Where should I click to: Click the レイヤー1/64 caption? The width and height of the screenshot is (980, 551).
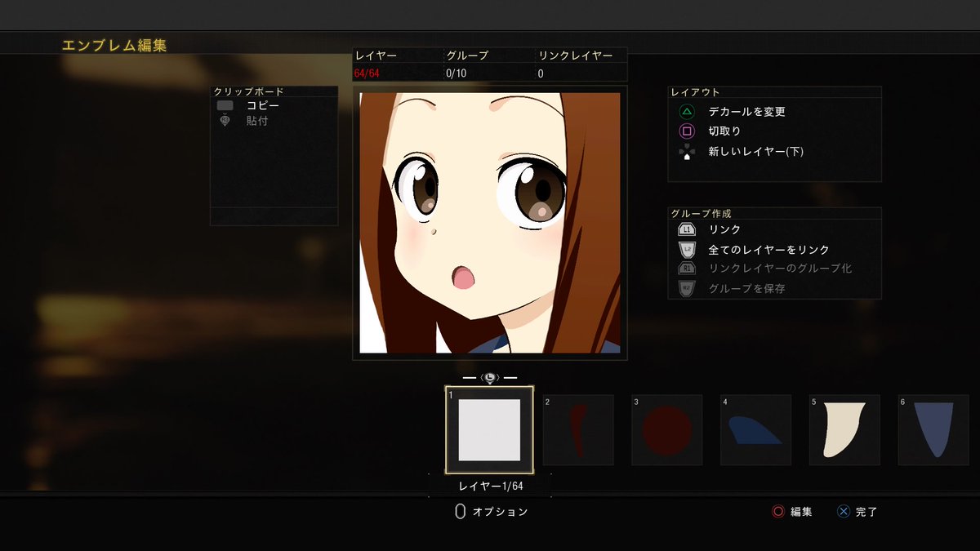[490, 486]
